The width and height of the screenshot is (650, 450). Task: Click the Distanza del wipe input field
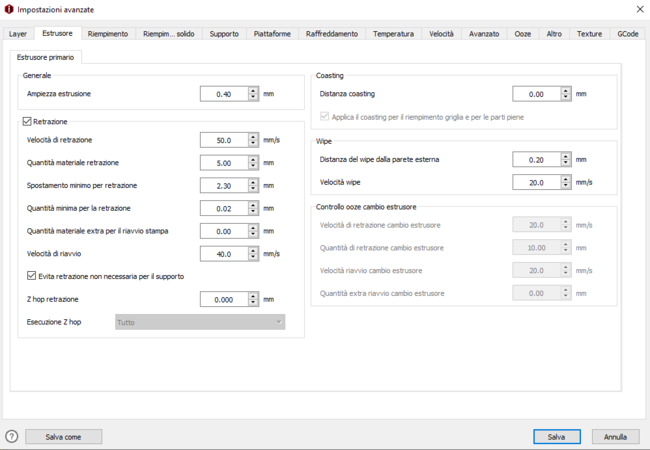(x=535, y=160)
